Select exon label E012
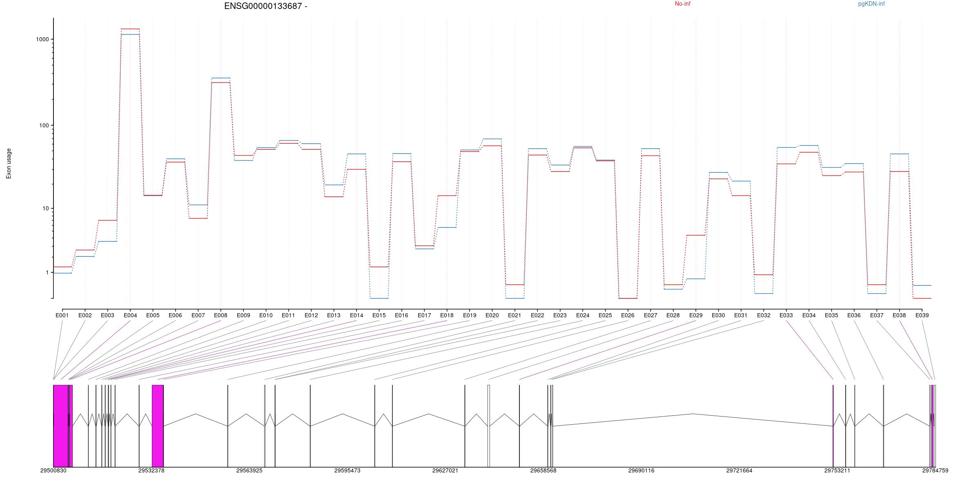Image resolution: width=980 pixels, height=490 pixels. (311, 315)
